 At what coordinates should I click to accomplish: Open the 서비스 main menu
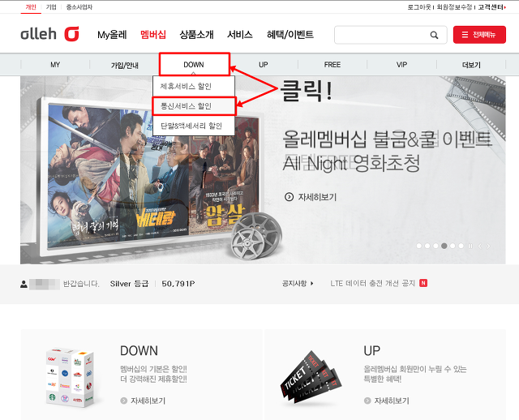[x=240, y=34]
